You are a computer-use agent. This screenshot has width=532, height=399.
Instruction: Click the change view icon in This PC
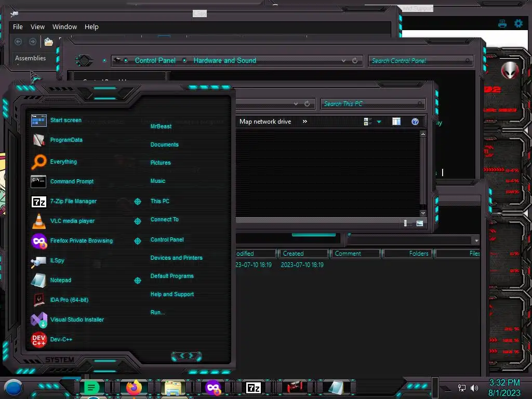tap(367, 122)
